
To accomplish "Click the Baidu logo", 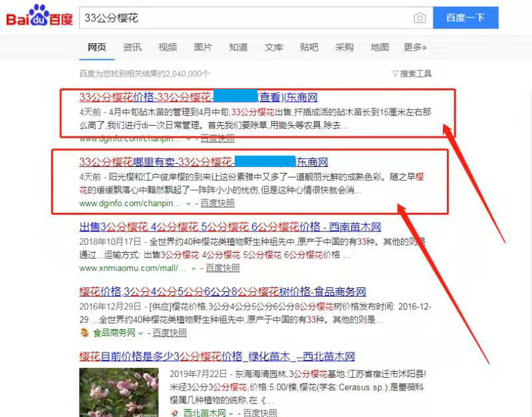I will click(40, 16).
